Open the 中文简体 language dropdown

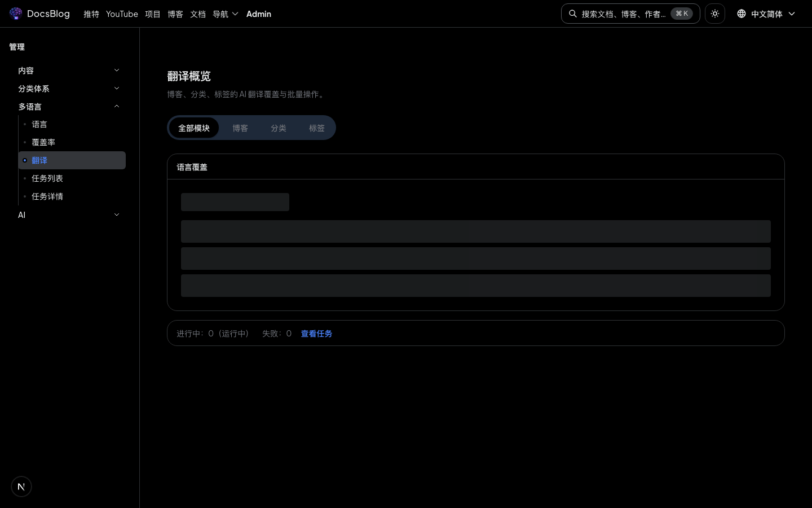766,14
